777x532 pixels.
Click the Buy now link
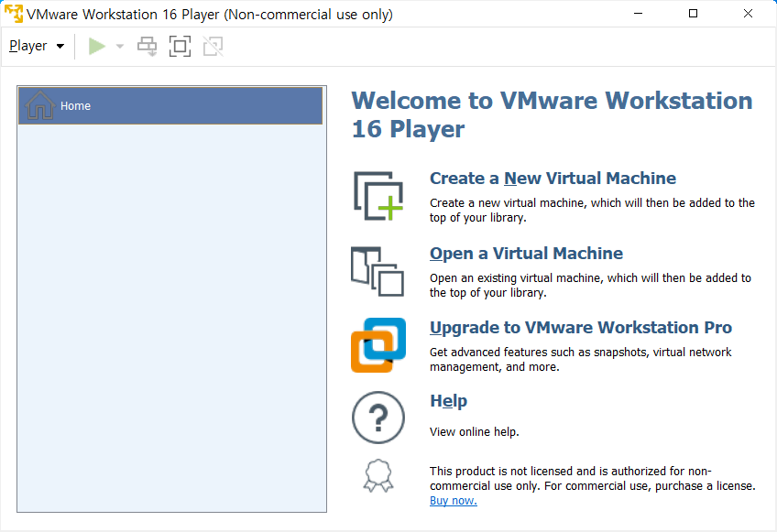[x=454, y=501]
